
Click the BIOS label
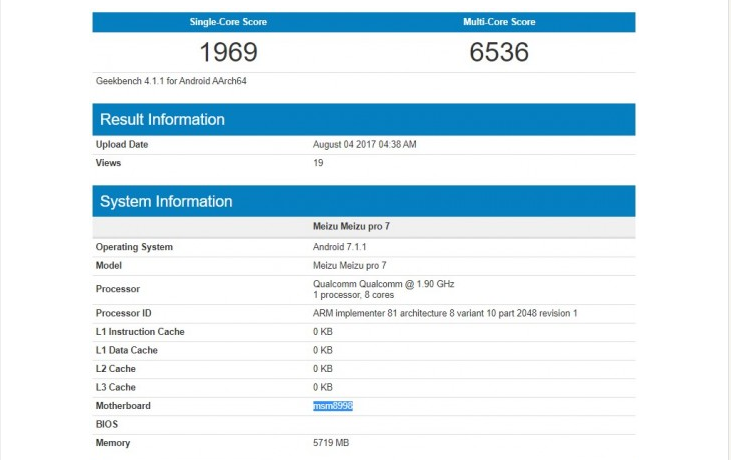tap(107, 424)
